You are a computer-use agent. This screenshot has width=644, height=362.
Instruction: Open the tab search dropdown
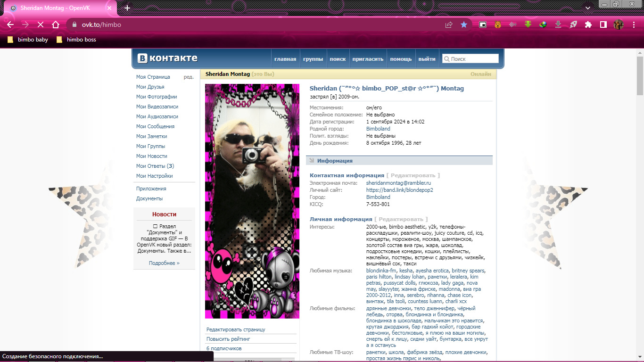coord(588,8)
